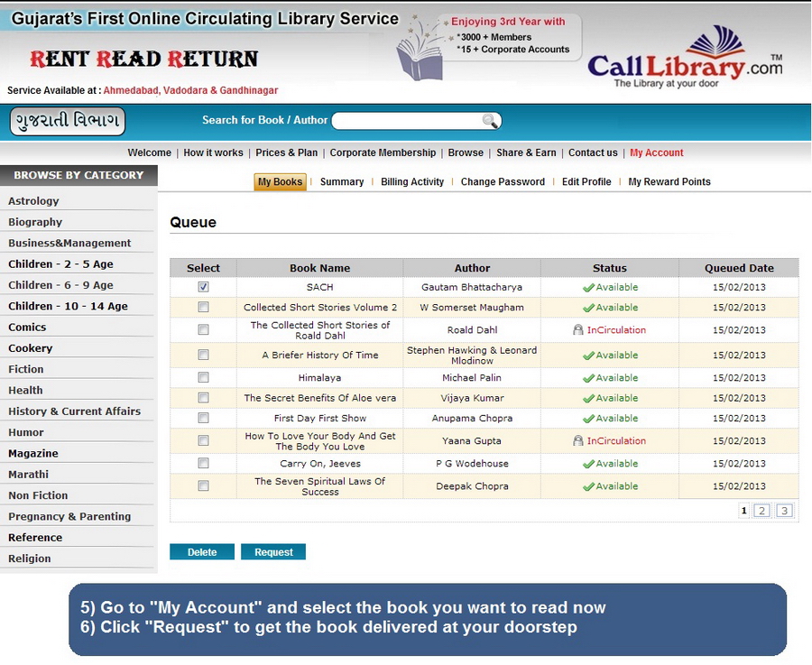Click the Queue heading
This screenshot has height=665, width=812.
pos(193,222)
